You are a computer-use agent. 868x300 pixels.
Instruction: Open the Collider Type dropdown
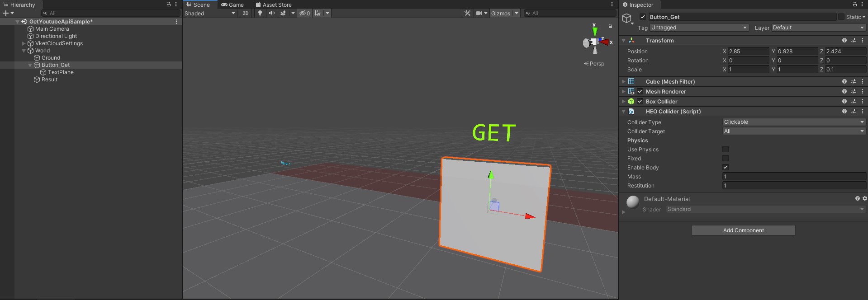pyautogui.click(x=794, y=122)
